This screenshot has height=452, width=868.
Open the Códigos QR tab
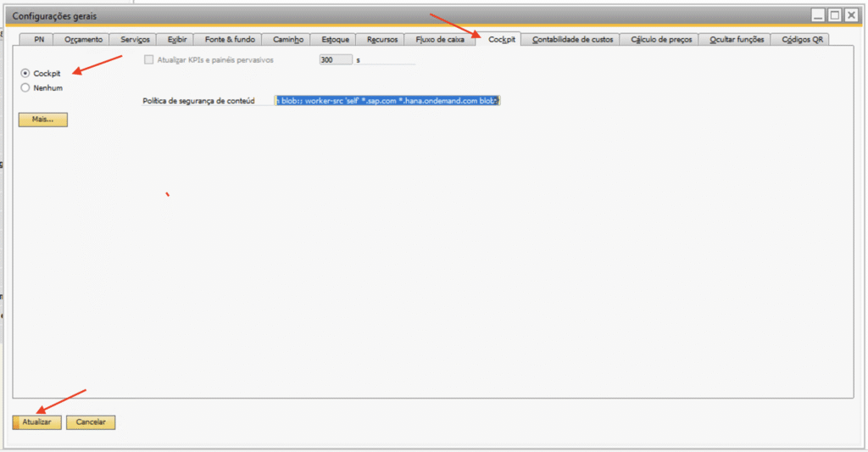tap(801, 40)
